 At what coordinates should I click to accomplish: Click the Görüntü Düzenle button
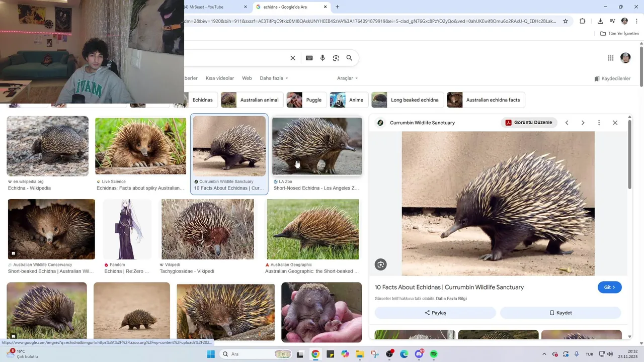click(x=529, y=123)
